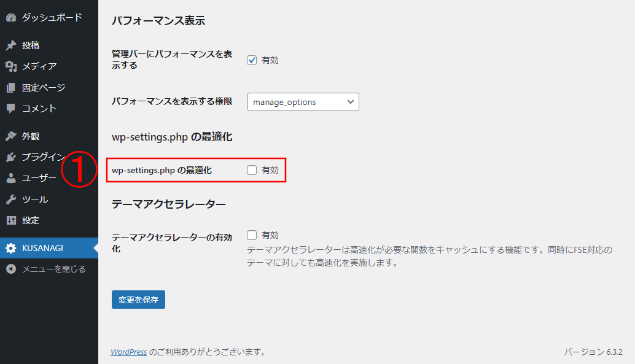Enable the theme accelerator checkbox
Screen dimensions: 635x364
(x=252, y=235)
